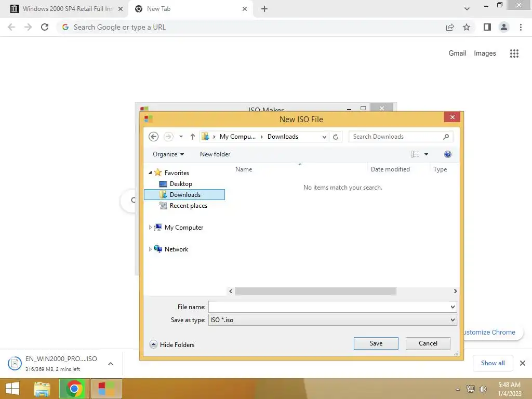Image resolution: width=532 pixels, height=399 pixels.
Task: Open the Google apps grid icon
Action: 514,54
